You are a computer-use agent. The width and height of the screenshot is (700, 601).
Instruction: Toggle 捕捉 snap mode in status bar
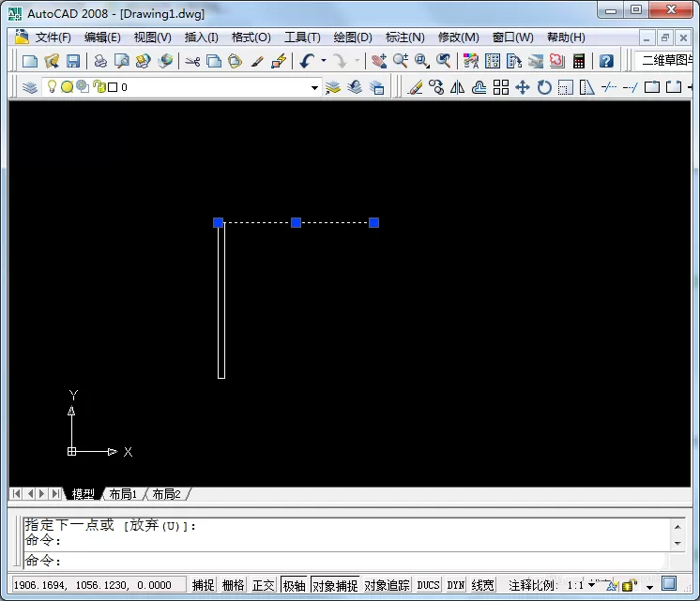click(x=203, y=585)
